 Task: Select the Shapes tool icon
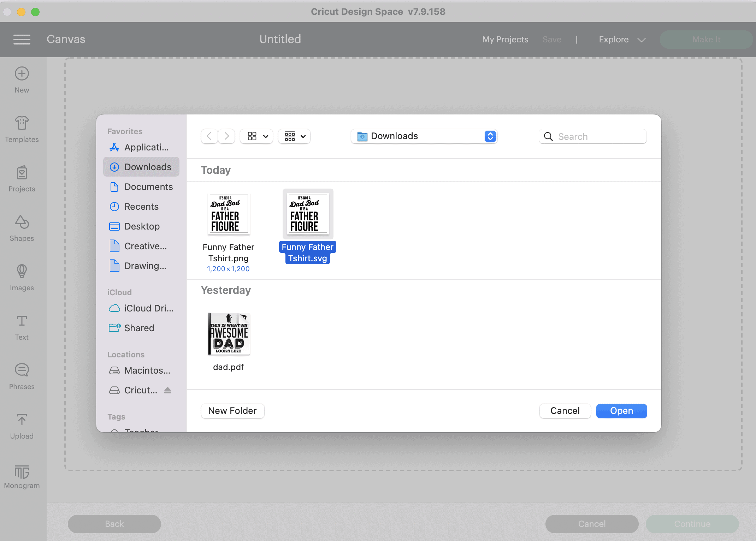click(x=22, y=222)
